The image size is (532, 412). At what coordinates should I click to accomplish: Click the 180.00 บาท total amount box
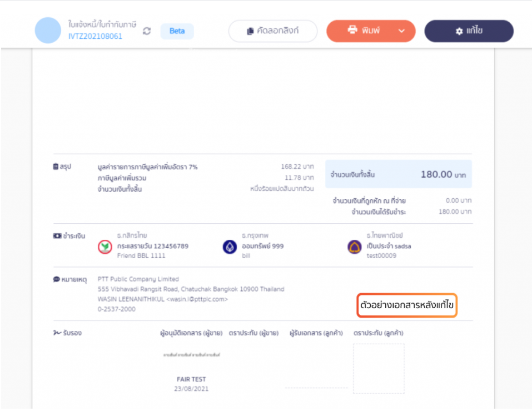pyautogui.click(x=399, y=174)
